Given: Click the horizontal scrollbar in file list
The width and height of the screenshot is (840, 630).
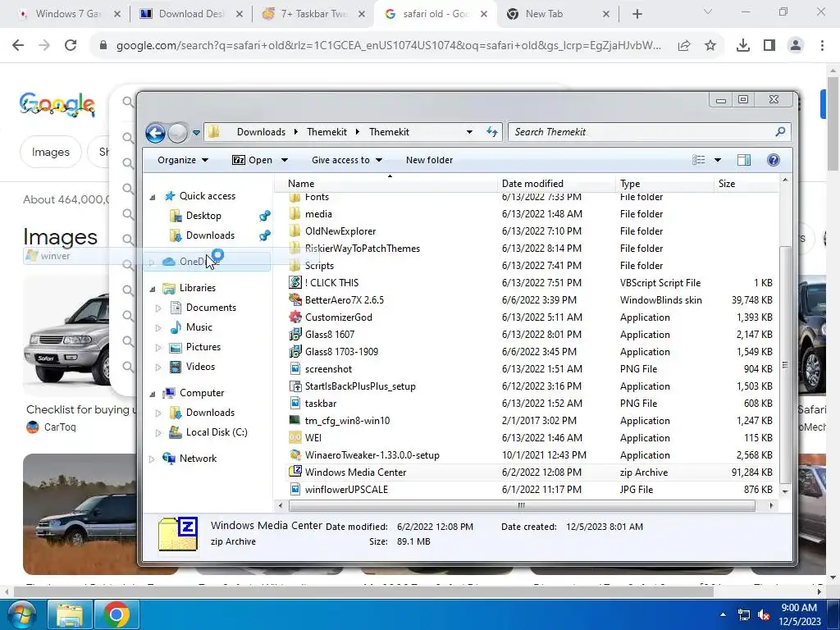Looking at the screenshot, I should click(521, 505).
